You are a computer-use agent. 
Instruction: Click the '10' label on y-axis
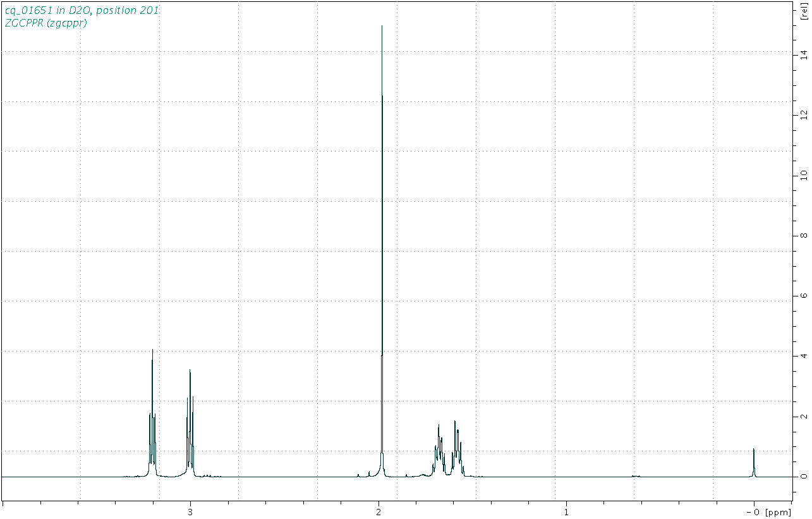[x=803, y=175]
